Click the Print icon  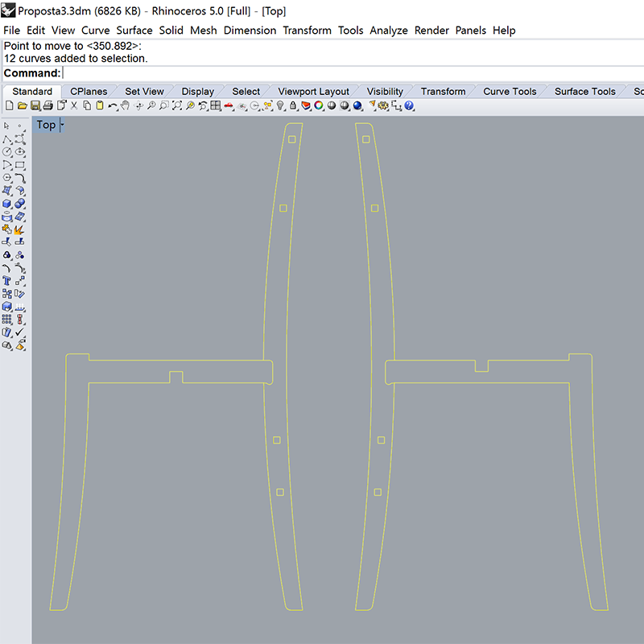[48, 105]
